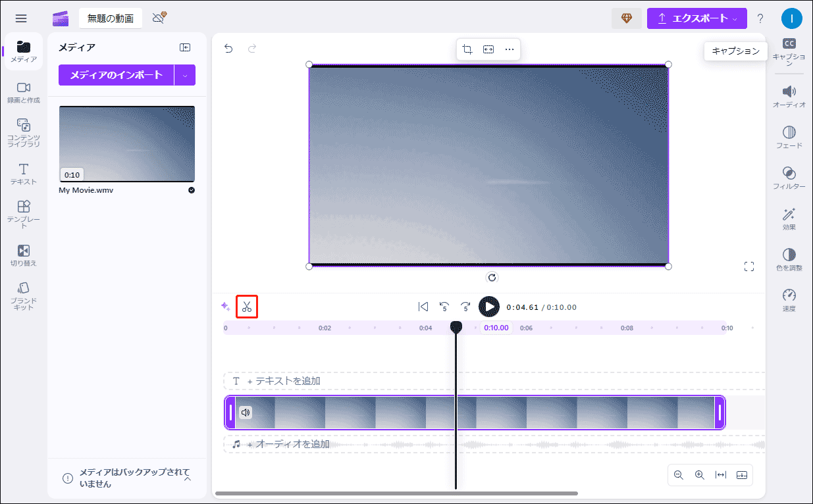This screenshot has height=504, width=813.
Task: Click + テキストを追加 track
Action: coord(494,381)
